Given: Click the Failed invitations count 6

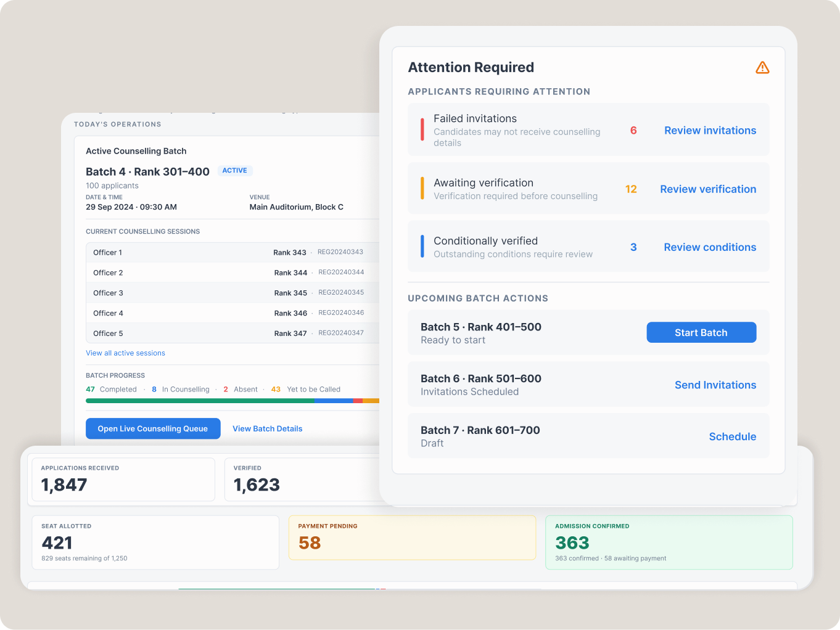Looking at the screenshot, I should [633, 131].
